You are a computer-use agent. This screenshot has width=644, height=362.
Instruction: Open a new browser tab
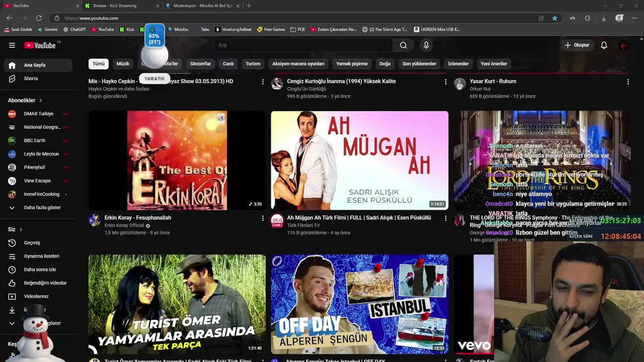tap(249, 6)
